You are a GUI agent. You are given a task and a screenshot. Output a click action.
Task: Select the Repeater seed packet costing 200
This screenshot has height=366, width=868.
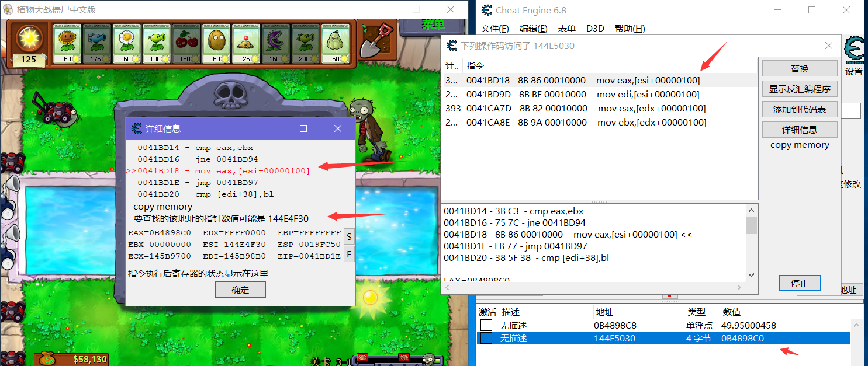click(306, 44)
